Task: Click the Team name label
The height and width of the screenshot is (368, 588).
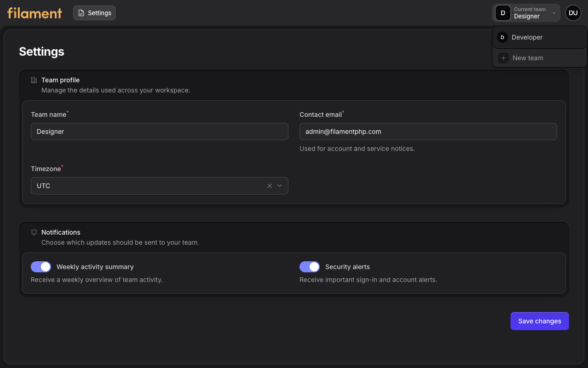Action: coord(49,115)
